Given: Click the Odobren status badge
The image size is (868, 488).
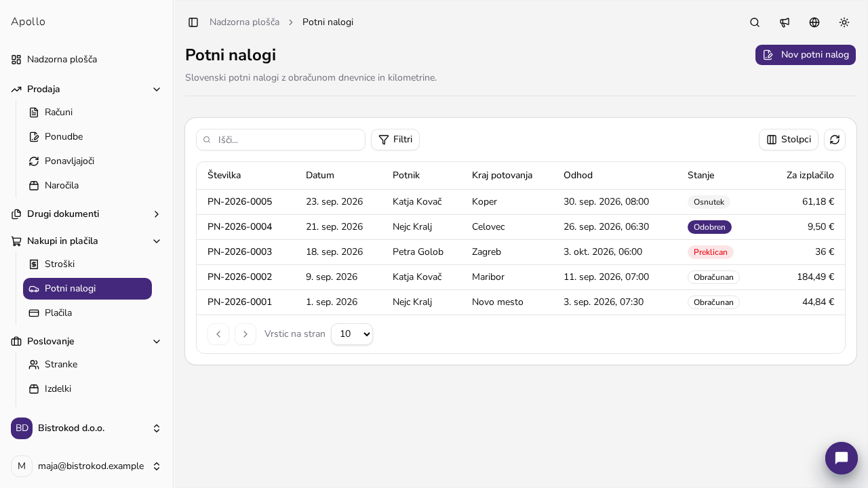Looking at the screenshot, I should (x=709, y=227).
